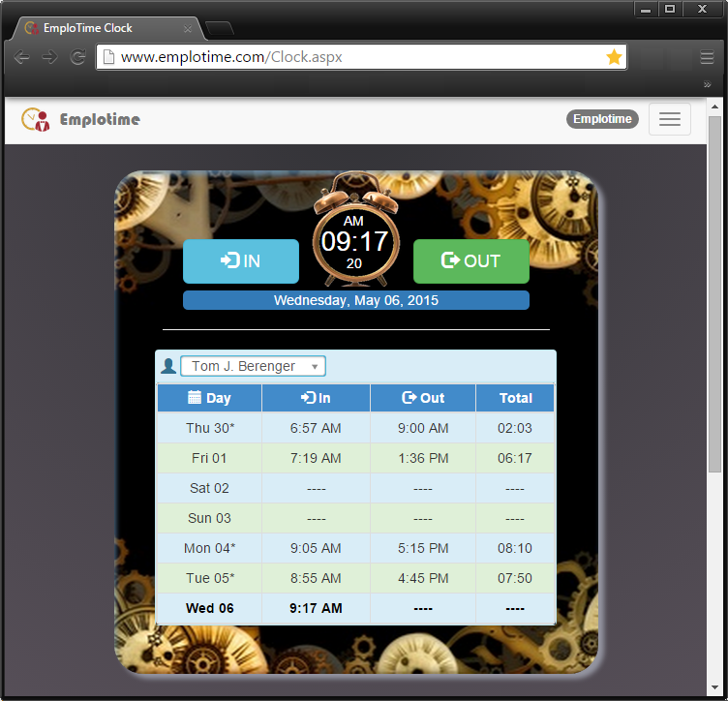This screenshot has width=728, height=701.
Task: Select the Sat 02 day cell
Action: pyautogui.click(x=209, y=488)
